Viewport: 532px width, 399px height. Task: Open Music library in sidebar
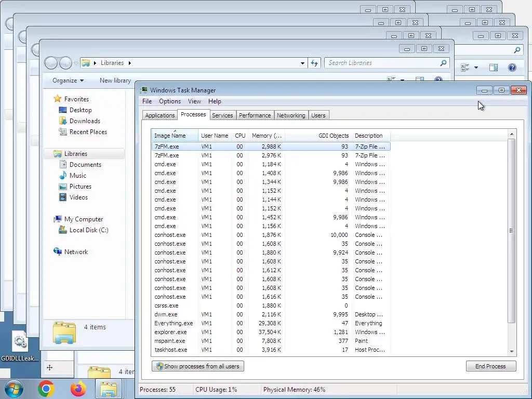pos(78,176)
